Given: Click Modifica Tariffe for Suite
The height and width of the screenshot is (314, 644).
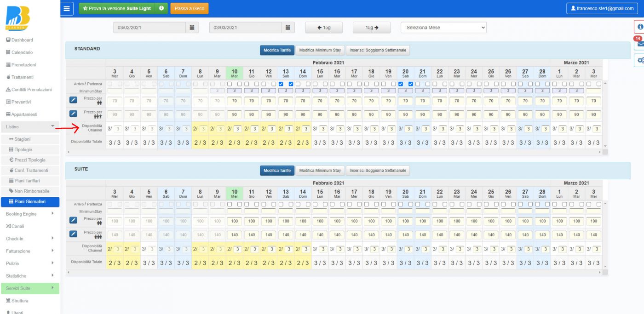Looking at the screenshot, I should point(277,171).
